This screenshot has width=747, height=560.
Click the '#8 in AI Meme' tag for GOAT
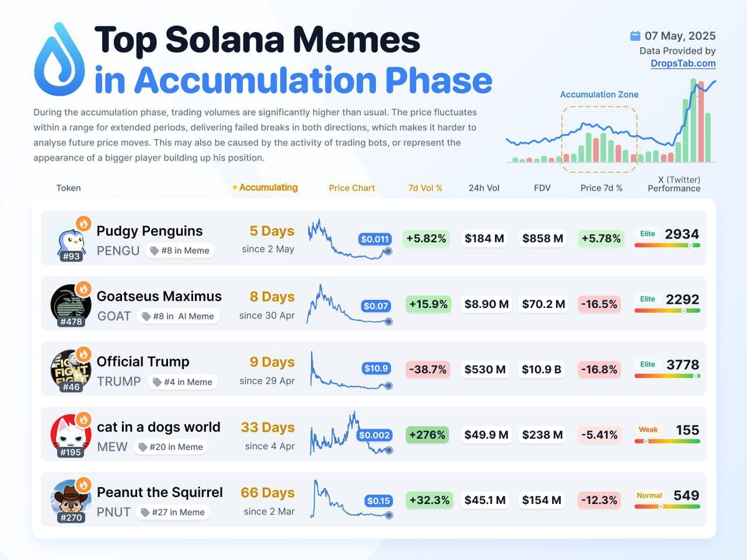click(177, 316)
